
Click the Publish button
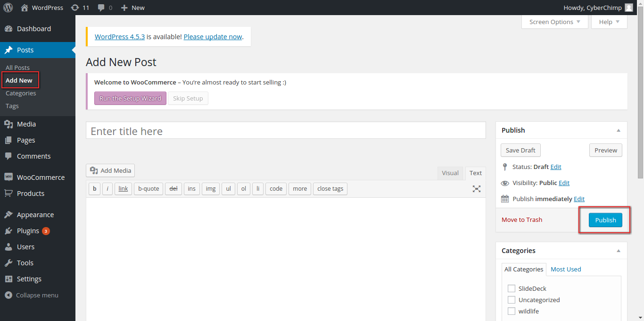pyautogui.click(x=605, y=220)
